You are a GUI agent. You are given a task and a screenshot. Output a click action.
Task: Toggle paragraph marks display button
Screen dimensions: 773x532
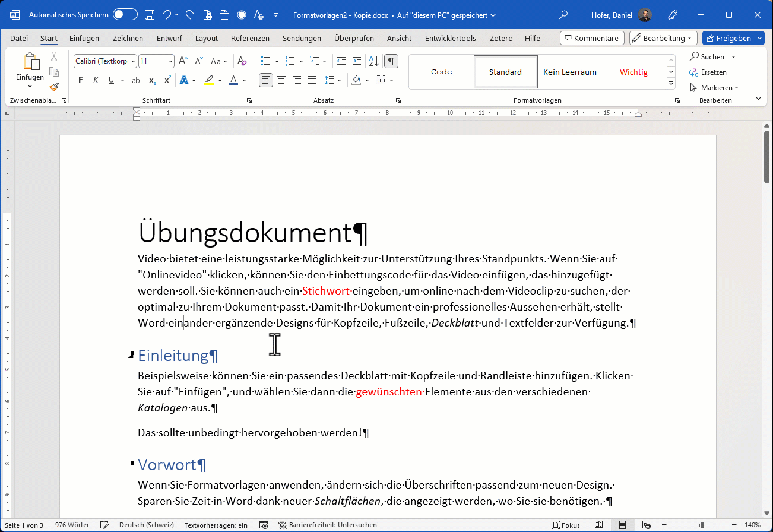click(x=391, y=61)
